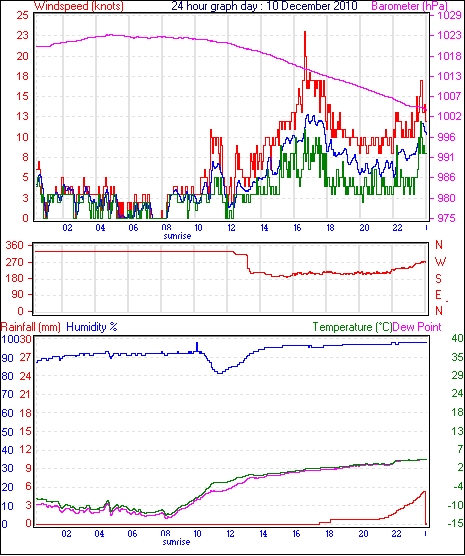Viewport: 465px width, 556px height.
Task: Click the Barometer (hPa) axis title
Action: pos(409,6)
